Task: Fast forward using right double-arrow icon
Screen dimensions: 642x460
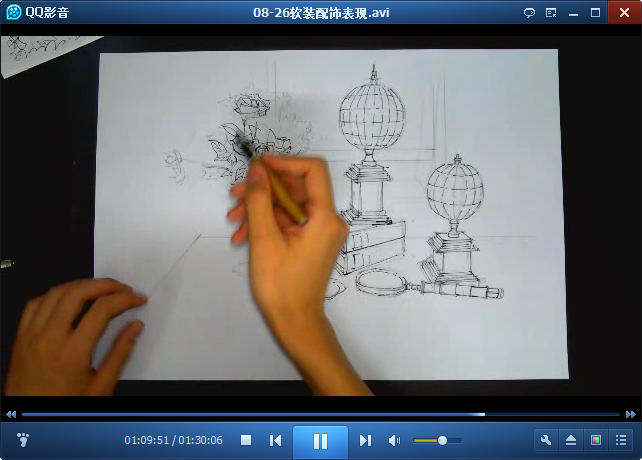Action: click(x=630, y=414)
